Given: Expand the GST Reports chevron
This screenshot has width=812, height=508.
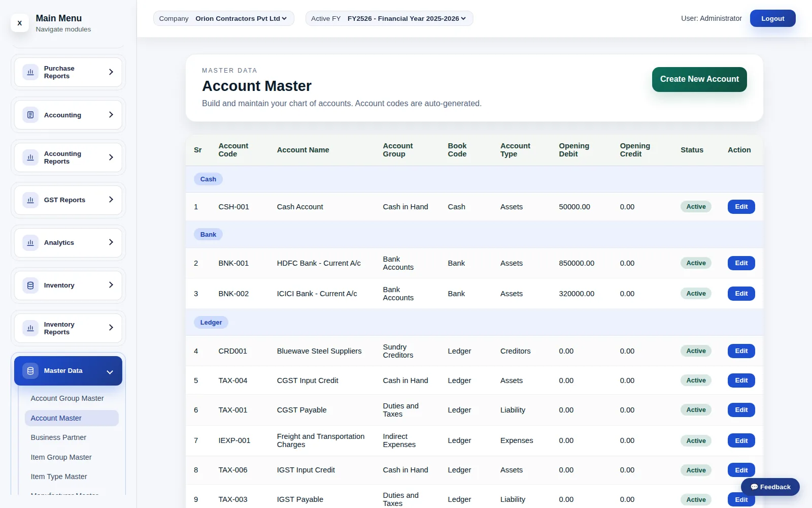Looking at the screenshot, I should (111, 200).
